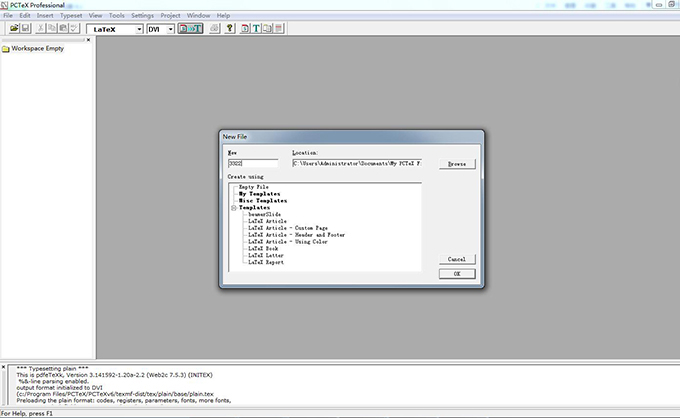The image size is (680, 418).
Task: Click the New file name field
Action: tap(252, 163)
